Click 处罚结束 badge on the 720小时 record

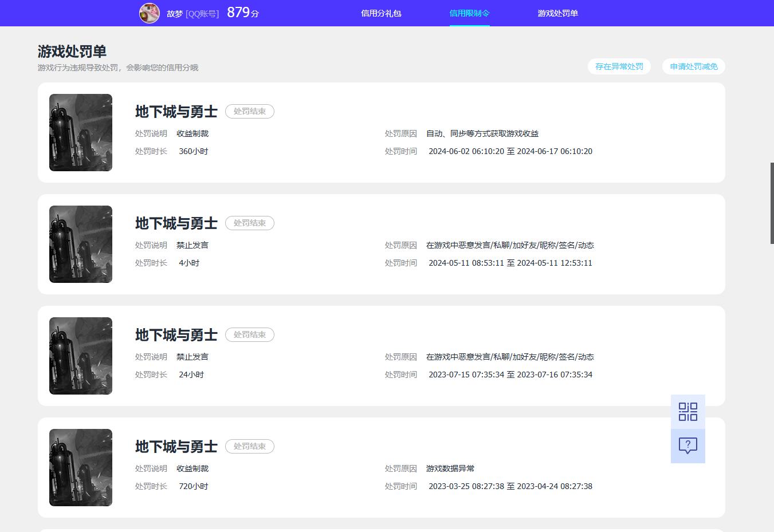coord(249,446)
